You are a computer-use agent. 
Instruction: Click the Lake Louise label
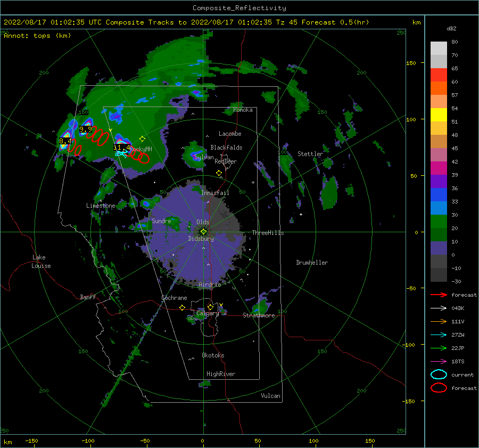(41, 262)
